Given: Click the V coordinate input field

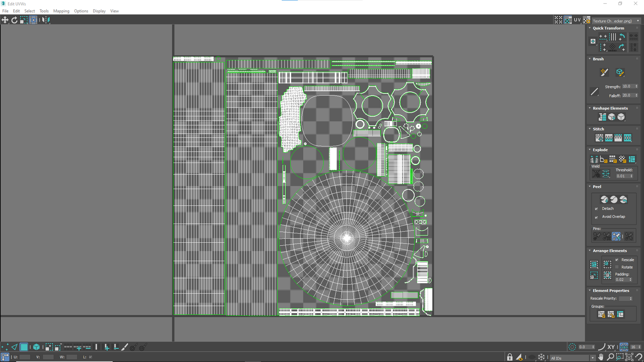Looking at the screenshot, I should [48, 357].
